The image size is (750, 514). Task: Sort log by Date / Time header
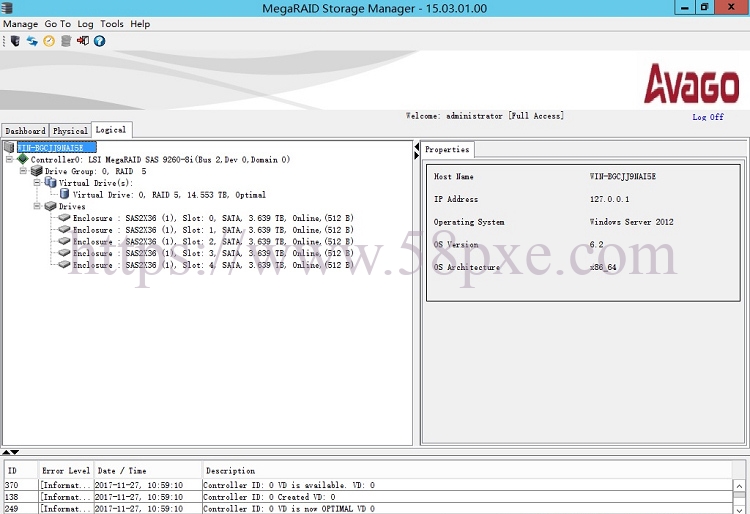coord(148,470)
